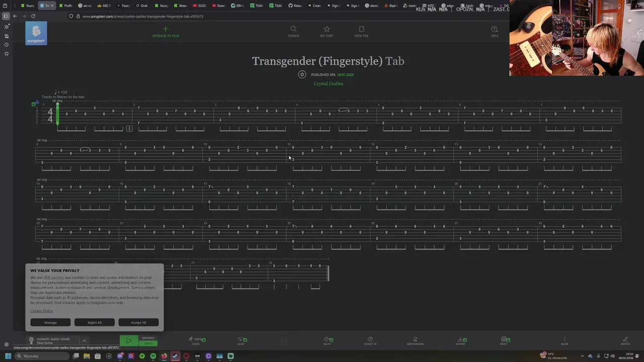The width and height of the screenshot is (644, 362).
Task: Reload the page
Action: pyautogui.click(x=33, y=16)
